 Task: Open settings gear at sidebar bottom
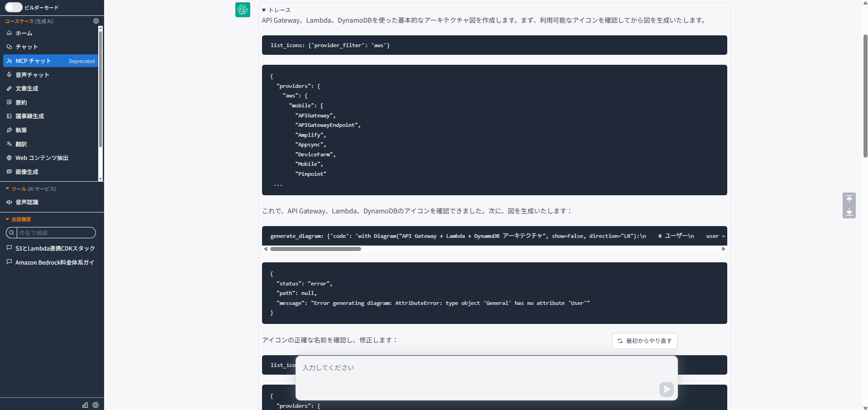tap(95, 405)
